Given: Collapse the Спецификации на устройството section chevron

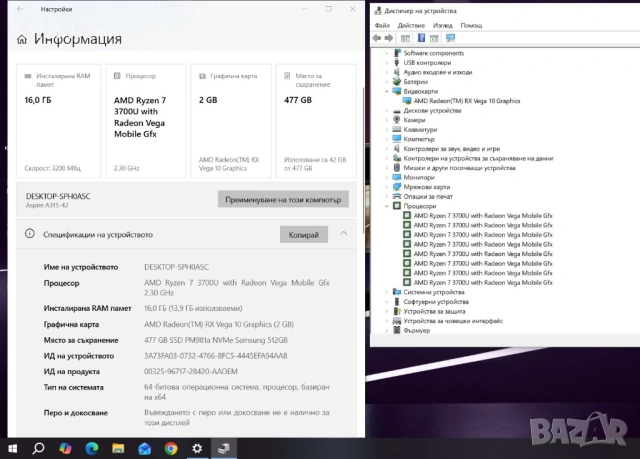Looking at the screenshot, I should (344, 234).
